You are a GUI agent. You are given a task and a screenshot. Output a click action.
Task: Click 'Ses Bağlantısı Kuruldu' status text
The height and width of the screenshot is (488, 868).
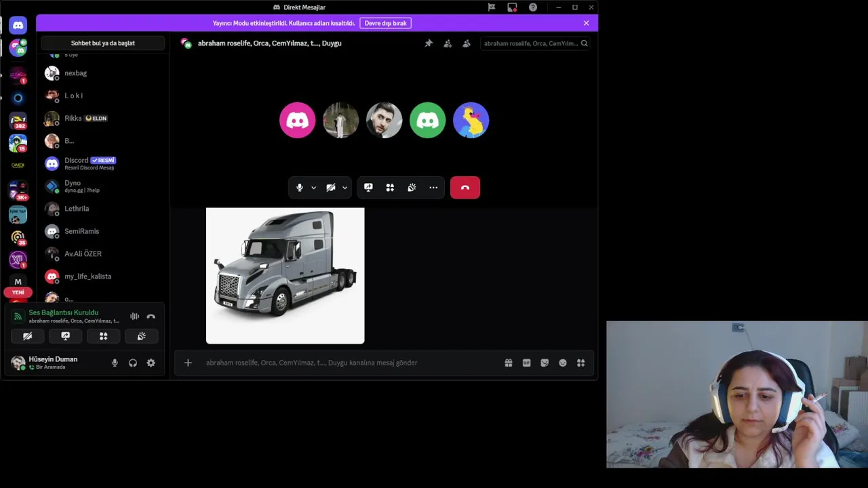click(x=63, y=312)
